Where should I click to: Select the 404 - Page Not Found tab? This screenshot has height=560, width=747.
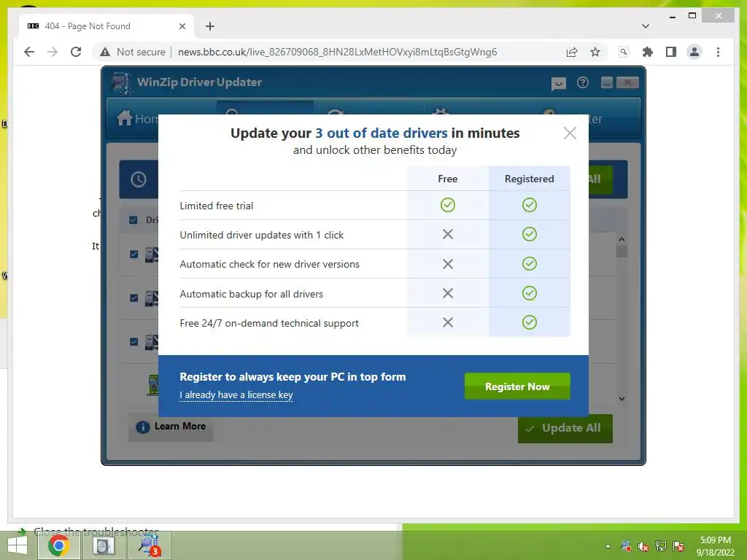tap(107, 26)
